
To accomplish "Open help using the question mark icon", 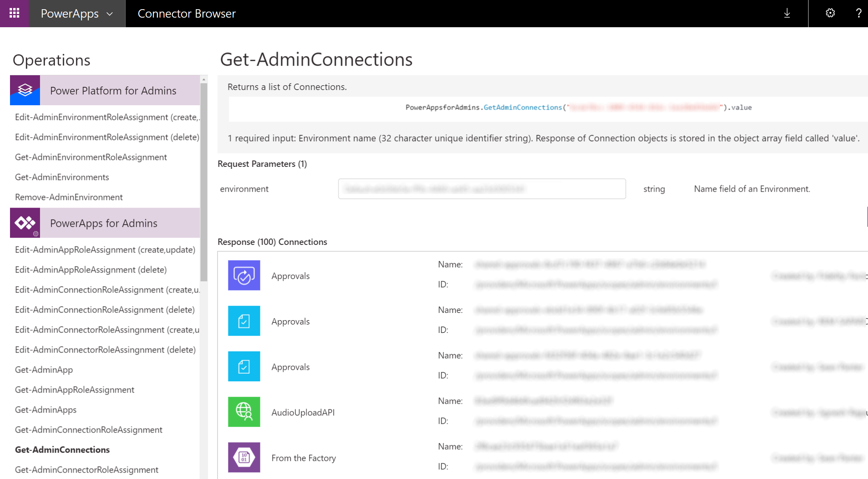I will (859, 13).
